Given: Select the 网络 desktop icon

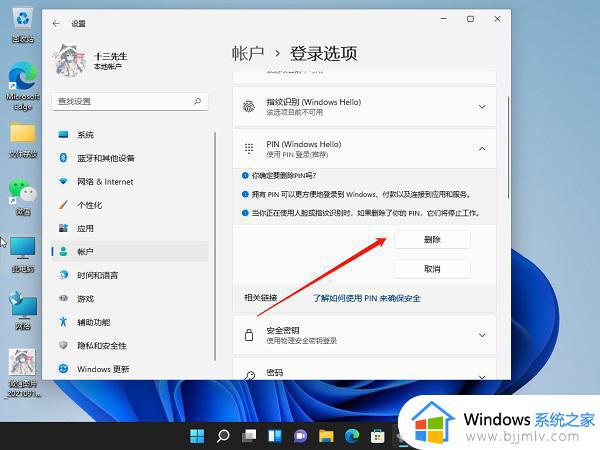Looking at the screenshot, I should coord(23,311).
